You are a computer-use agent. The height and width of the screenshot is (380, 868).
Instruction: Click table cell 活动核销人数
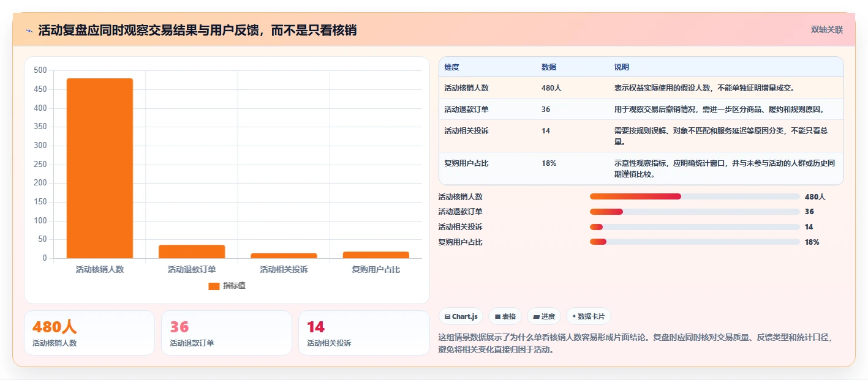[x=467, y=88]
